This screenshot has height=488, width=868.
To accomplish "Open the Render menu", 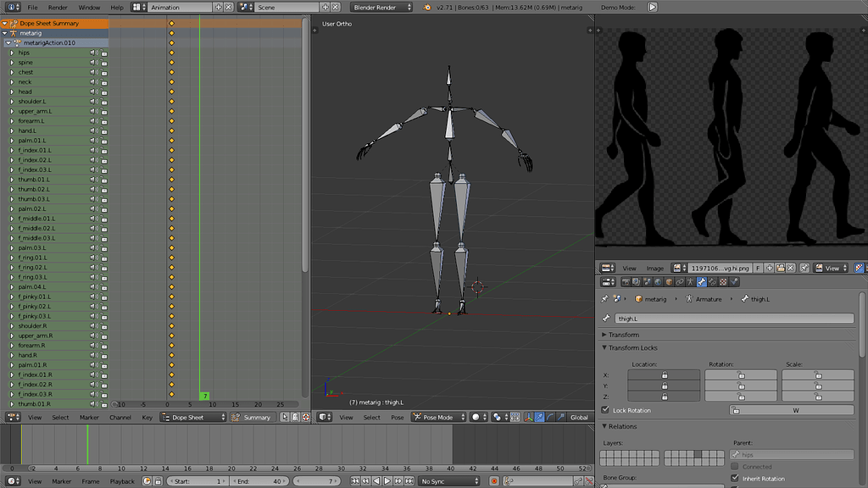I will (58, 7).
